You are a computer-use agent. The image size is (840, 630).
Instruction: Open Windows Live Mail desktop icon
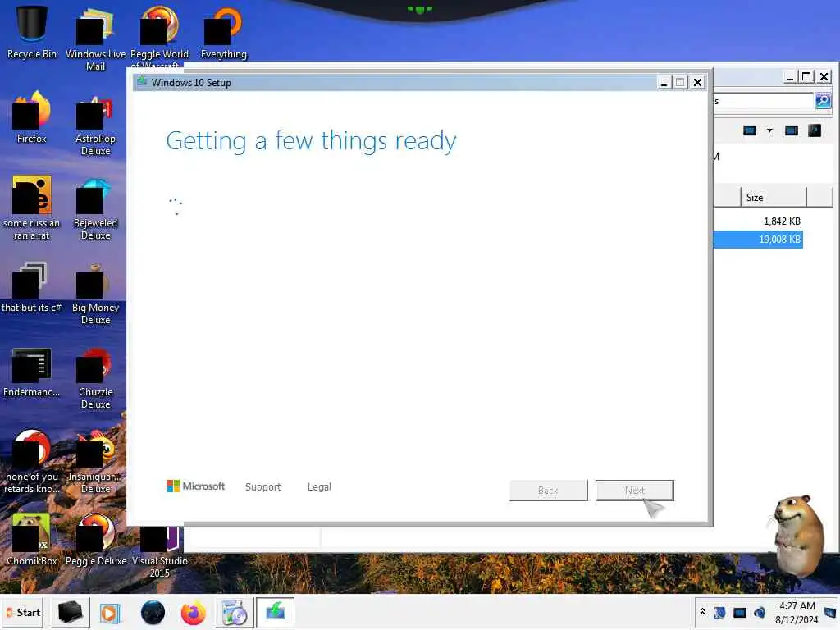95,39
